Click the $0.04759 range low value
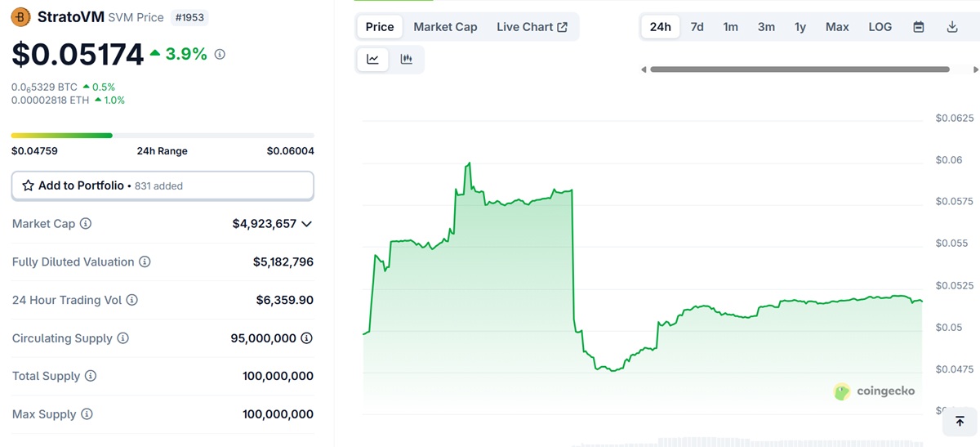This screenshot has height=447, width=980. [x=34, y=151]
